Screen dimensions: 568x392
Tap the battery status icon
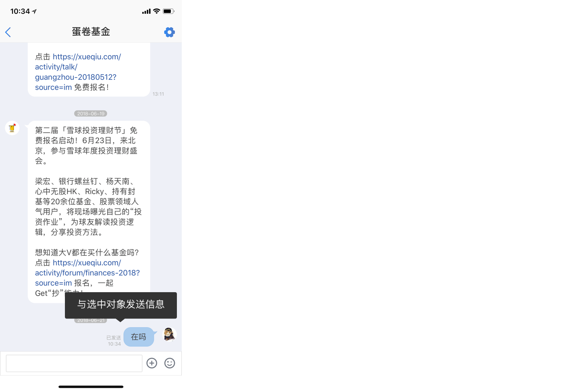click(168, 11)
